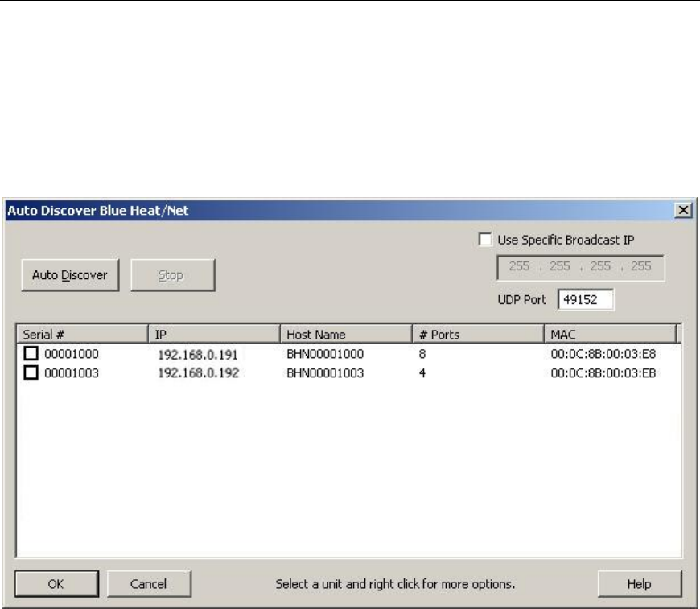The image size is (700, 609).
Task: Sort by Host Name column header
Action: coord(346,335)
